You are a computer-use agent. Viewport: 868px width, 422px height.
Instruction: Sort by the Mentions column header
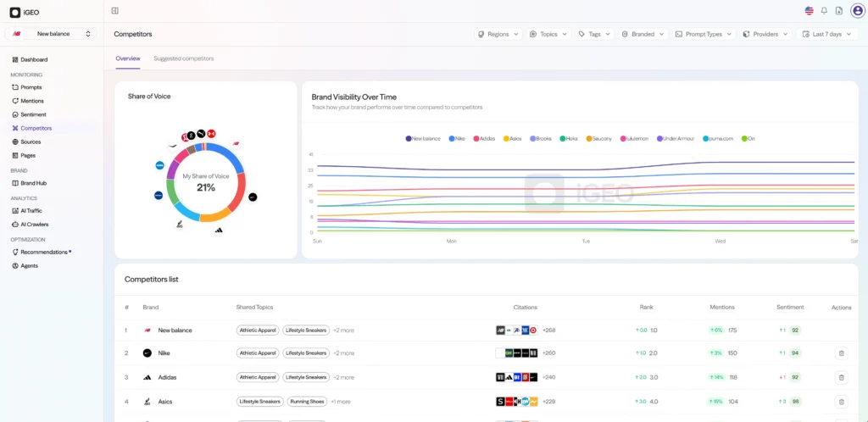[x=722, y=307]
